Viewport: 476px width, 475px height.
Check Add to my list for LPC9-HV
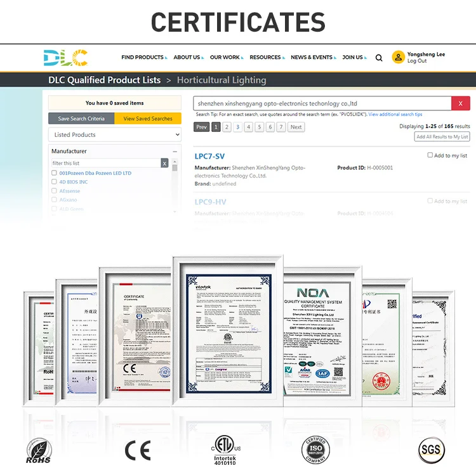click(x=430, y=201)
